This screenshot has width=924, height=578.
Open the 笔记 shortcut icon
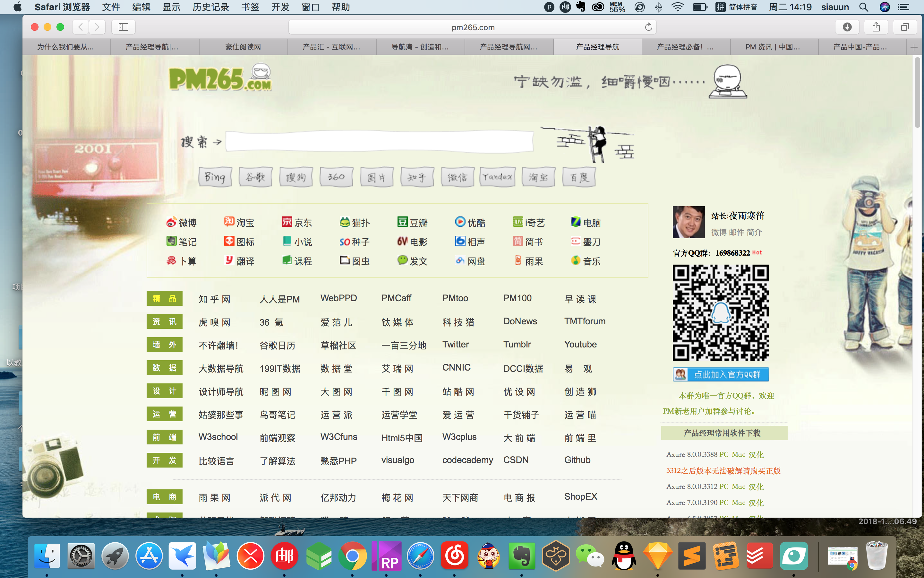181,241
